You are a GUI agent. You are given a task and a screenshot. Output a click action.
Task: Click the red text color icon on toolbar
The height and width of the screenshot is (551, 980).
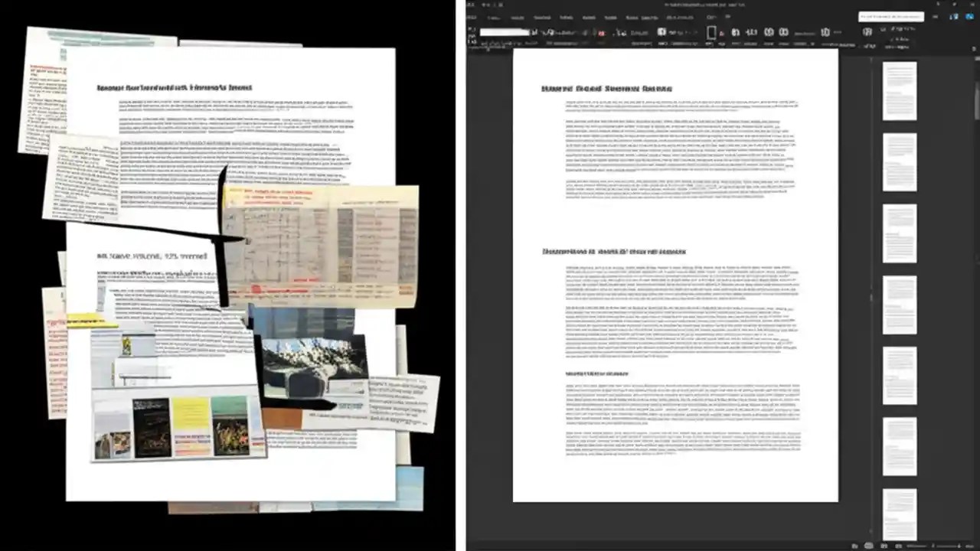(x=603, y=33)
